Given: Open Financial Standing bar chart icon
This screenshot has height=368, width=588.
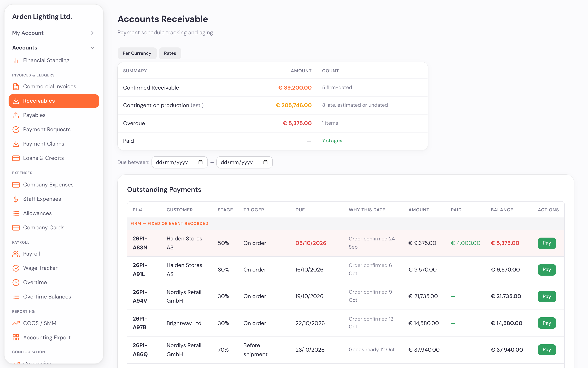Looking at the screenshot, I should (x=16, y=60).
